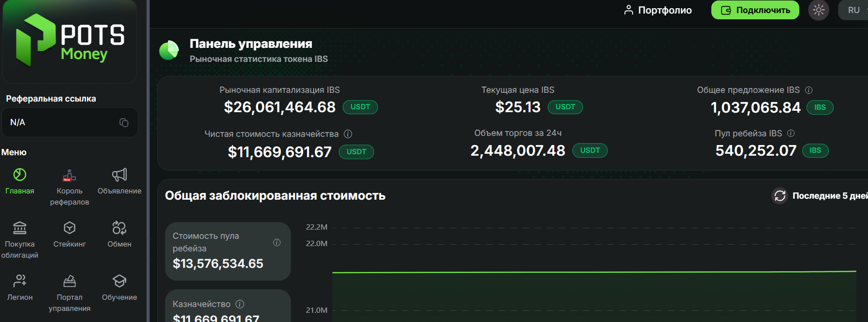Open the Стейкинг menu item
The image size is (868, 322).
(70, 235)
